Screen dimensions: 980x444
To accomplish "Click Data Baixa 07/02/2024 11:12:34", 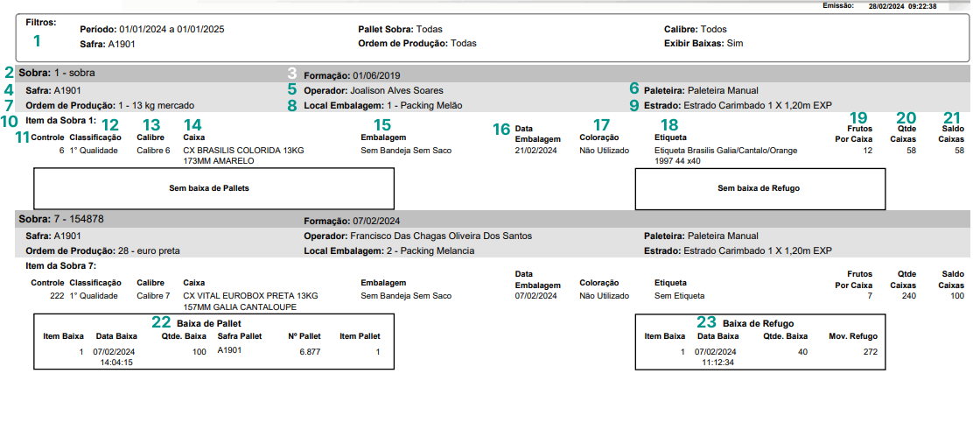I will pos(716,356).
